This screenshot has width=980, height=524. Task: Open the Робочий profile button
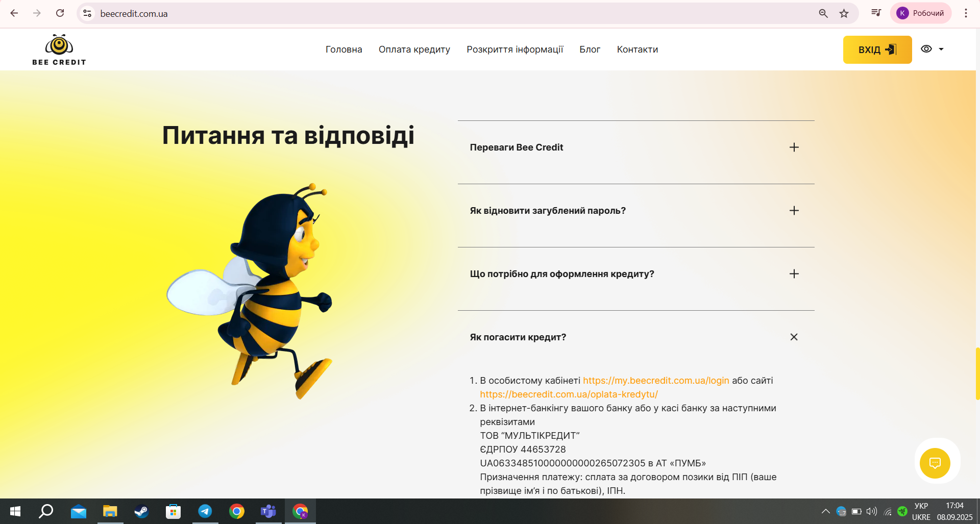point(921,13)
